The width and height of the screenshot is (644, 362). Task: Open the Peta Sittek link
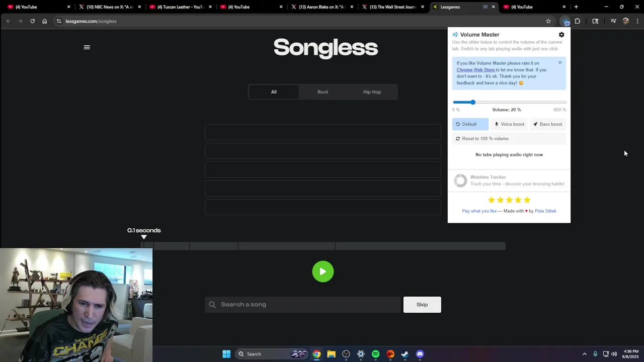tap(545, 211)
